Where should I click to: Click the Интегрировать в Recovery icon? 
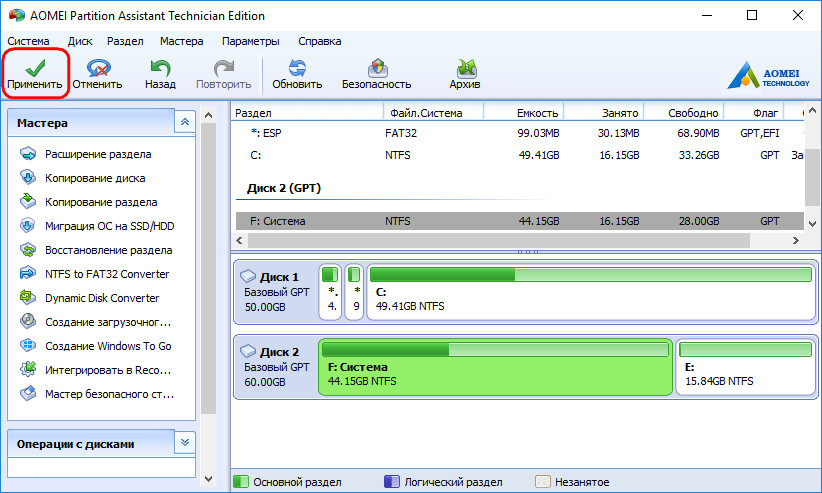tap(28, 369)
